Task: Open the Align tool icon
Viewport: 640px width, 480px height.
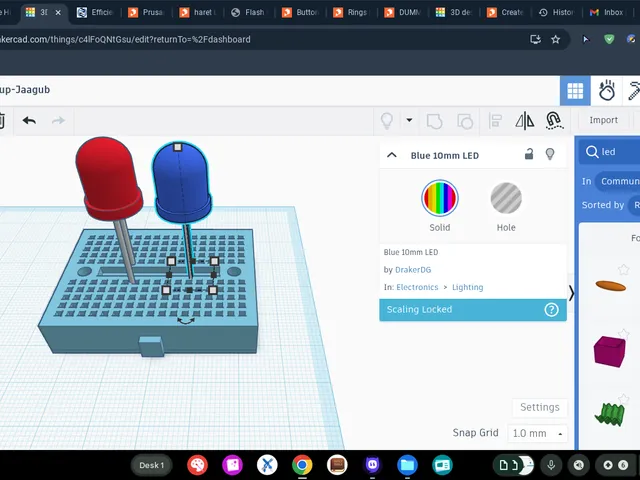Action: [x=495, y=121]
